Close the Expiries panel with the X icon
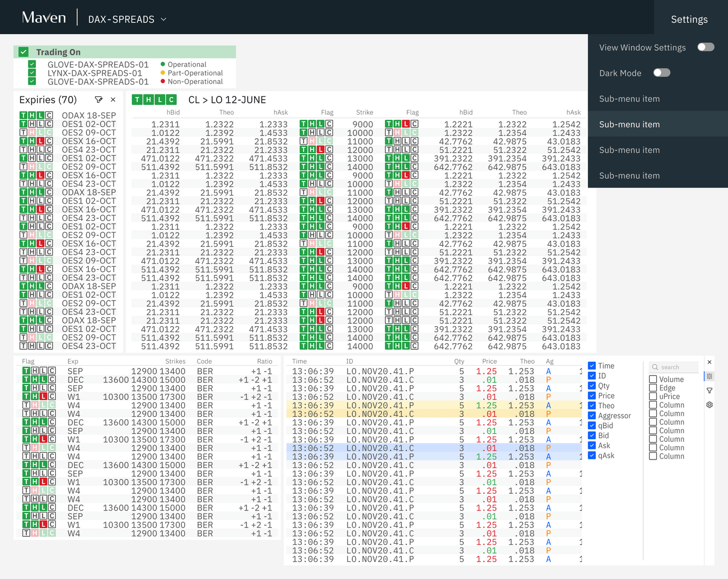 [113, 100]
